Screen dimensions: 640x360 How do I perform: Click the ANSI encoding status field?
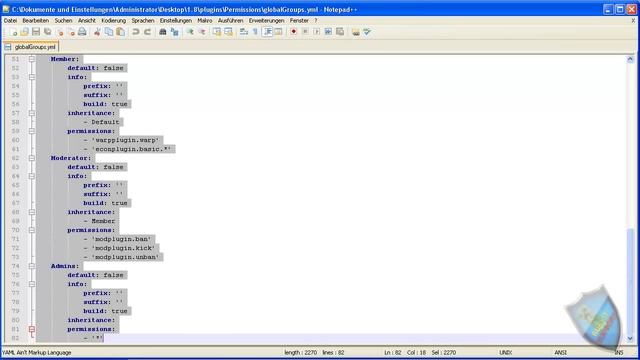pyautogui.click(x=560, y=353)
